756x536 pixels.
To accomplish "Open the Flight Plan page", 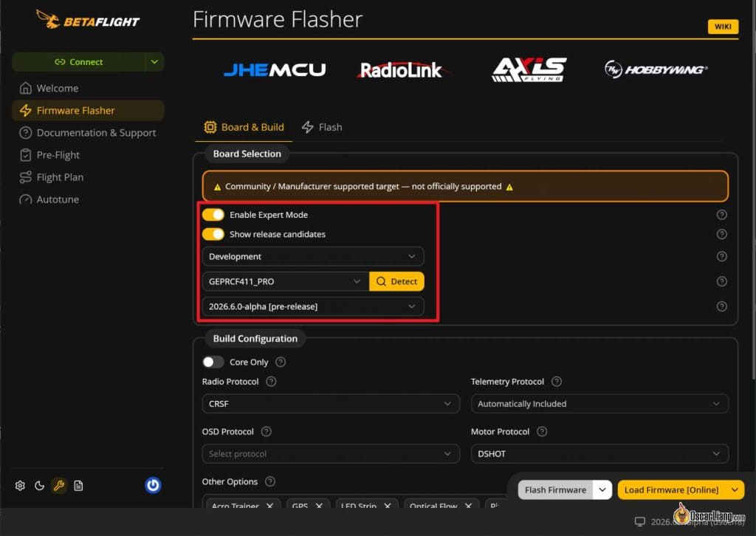I will click(x=88, y=177).
